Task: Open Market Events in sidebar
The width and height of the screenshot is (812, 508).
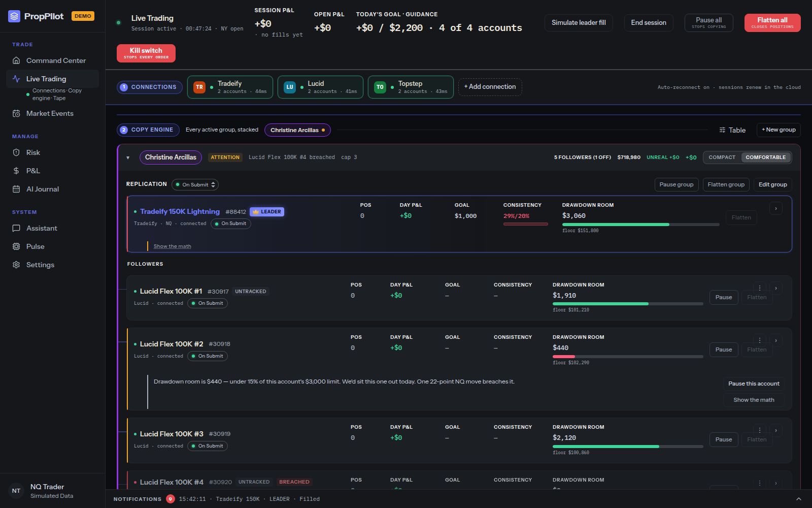Action: point(52,113)
